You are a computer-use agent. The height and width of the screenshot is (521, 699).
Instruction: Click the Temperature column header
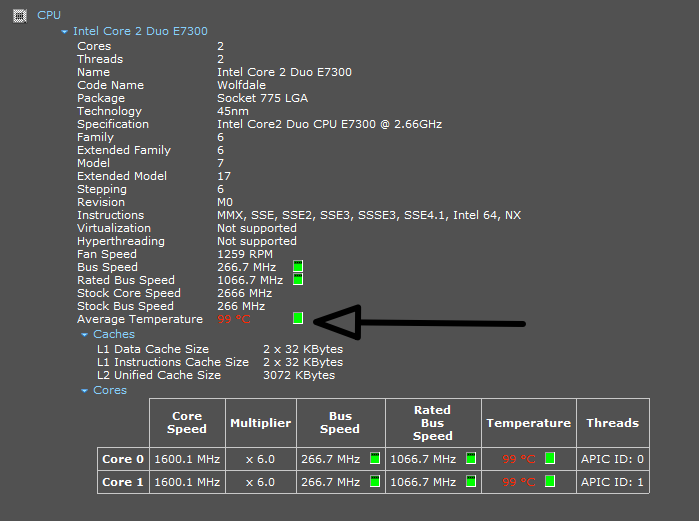(x=529, y=423)
